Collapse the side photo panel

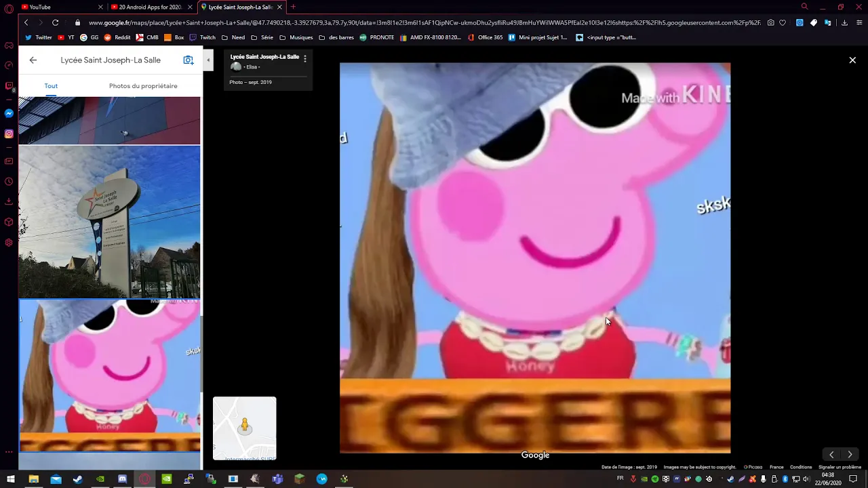pos(208,60)
